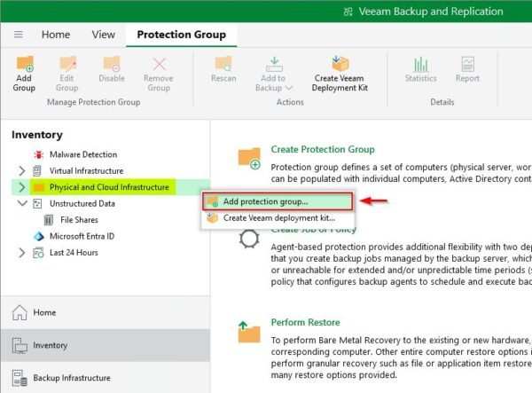Open the Backup Infrastructure navigation pane

point(106,378)
